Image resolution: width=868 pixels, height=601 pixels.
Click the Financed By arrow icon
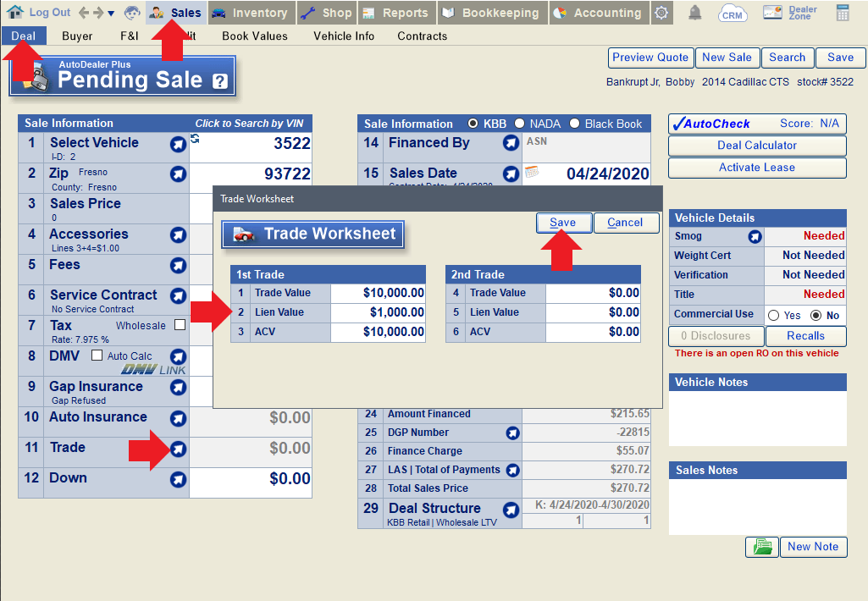point(511,143)
